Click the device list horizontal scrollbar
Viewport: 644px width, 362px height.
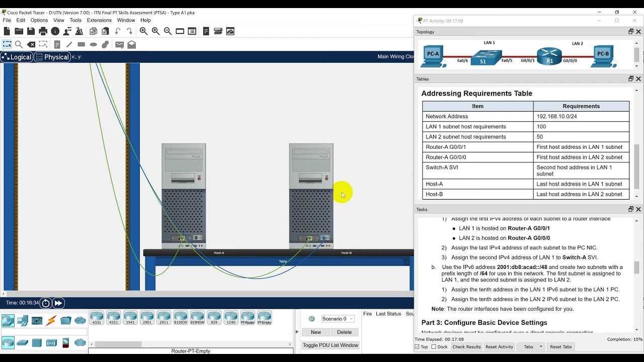tap(118, 344)
